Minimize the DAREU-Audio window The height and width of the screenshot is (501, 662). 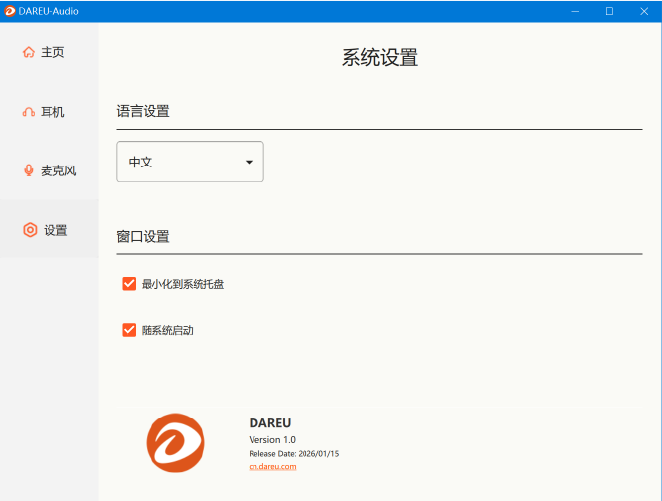[575, 11]
